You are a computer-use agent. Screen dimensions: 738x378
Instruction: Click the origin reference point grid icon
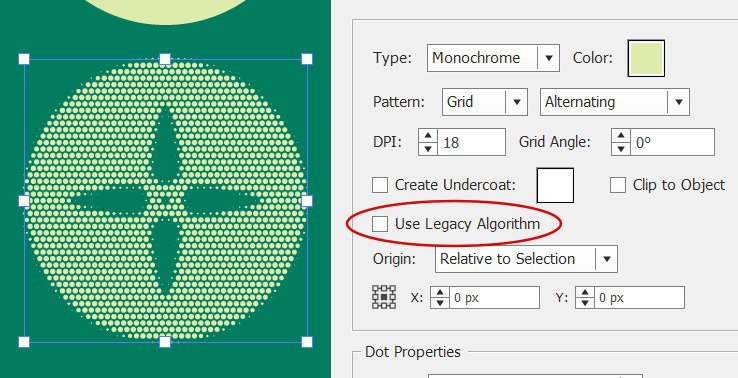pos(384,297)
